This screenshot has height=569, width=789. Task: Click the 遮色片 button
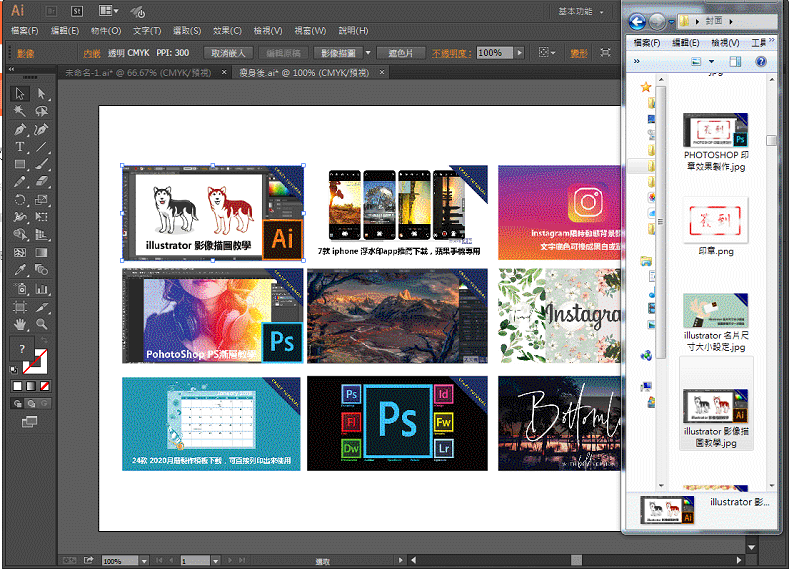(401, 53)
